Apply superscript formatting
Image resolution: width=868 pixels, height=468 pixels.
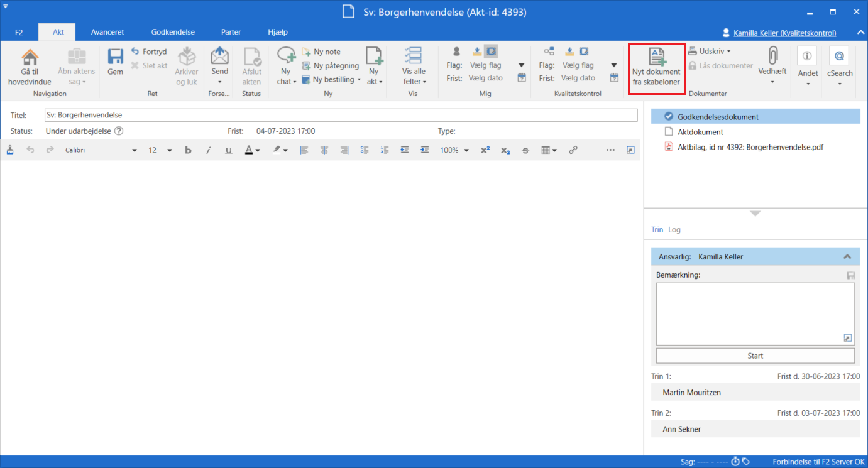[x=485, y=150]
